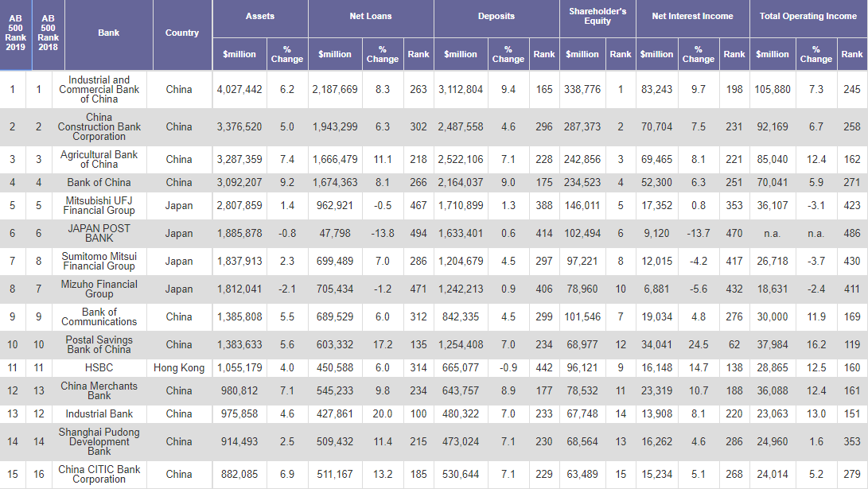Image resolution: width=868 pixels, height=489 pixels.
Task: Select the "$million" subheader under Total Operating Income
Action: (773, 54)
